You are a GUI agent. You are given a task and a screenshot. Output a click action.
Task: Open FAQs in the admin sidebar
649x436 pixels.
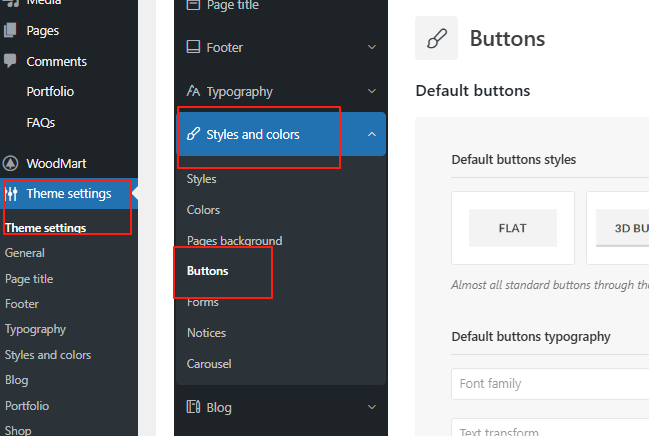click(x=41, y=123)
